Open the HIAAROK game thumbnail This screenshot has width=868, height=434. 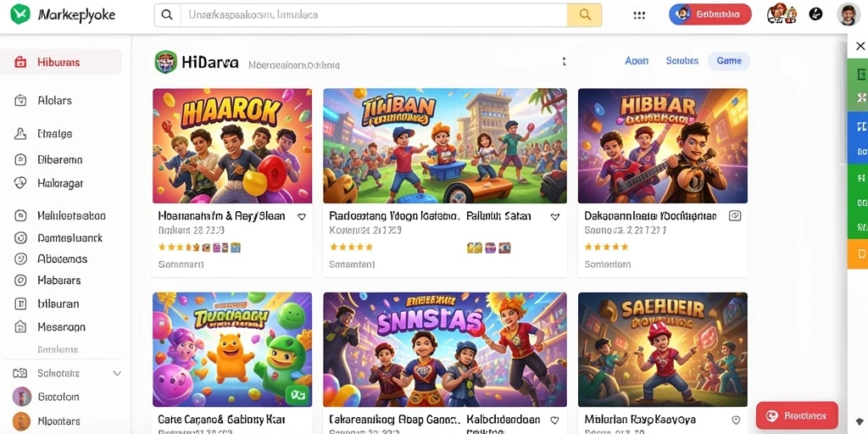click(x=232, y=146)
